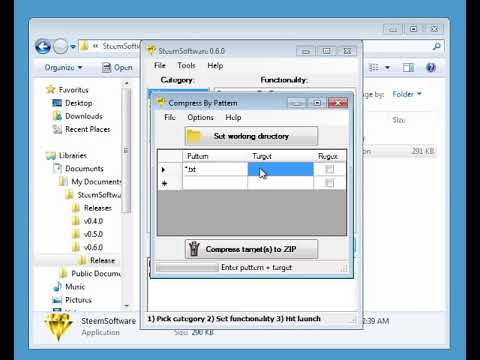480x360 pixels.
Task: Click progress bar in Compress status strip
Action: coord(187,267)
